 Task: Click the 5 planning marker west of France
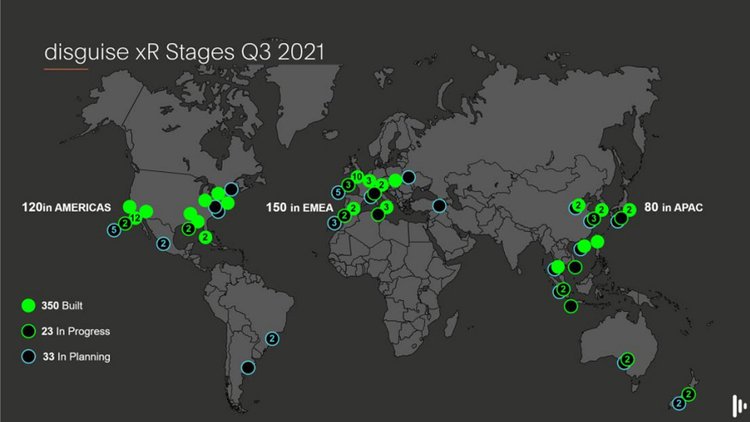coord(338,193)
